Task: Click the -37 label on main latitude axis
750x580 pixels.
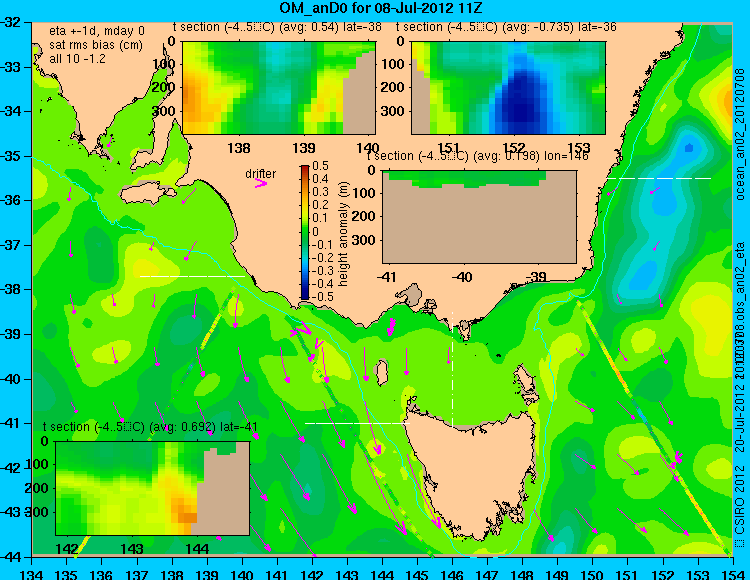Action: click(11, 245)
